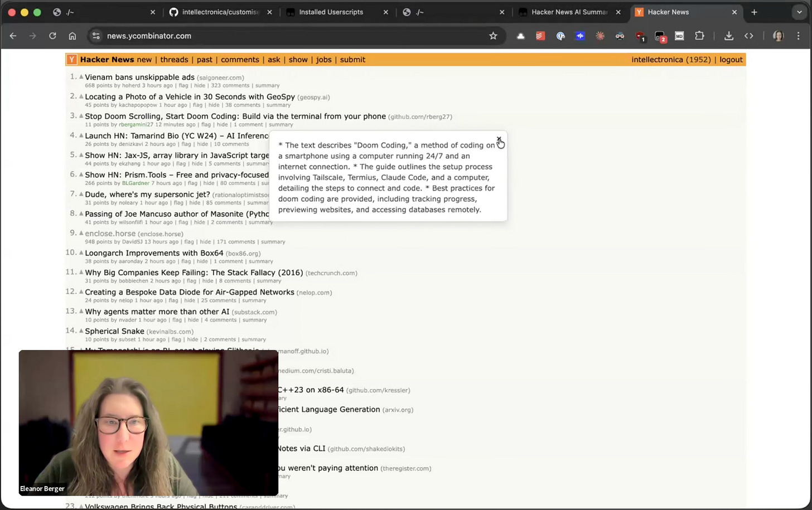Open the submit link in header

pyautogui.click(x=352, y=60)
